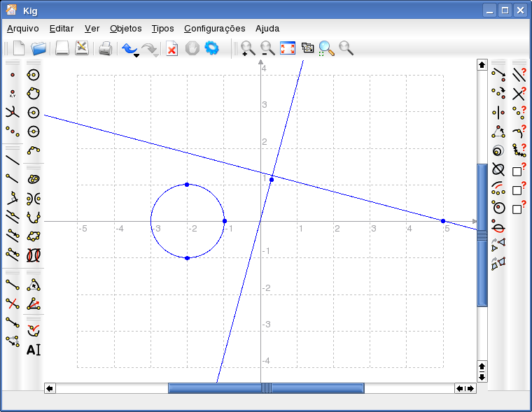
Task: Choose the parallel test tool
Action: (519, 75)
